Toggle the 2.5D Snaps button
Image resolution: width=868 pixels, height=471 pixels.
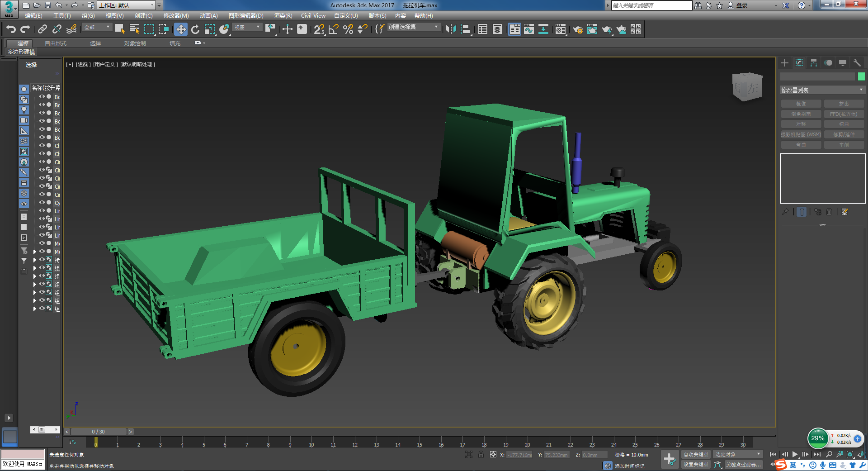[x=319, y=29]
